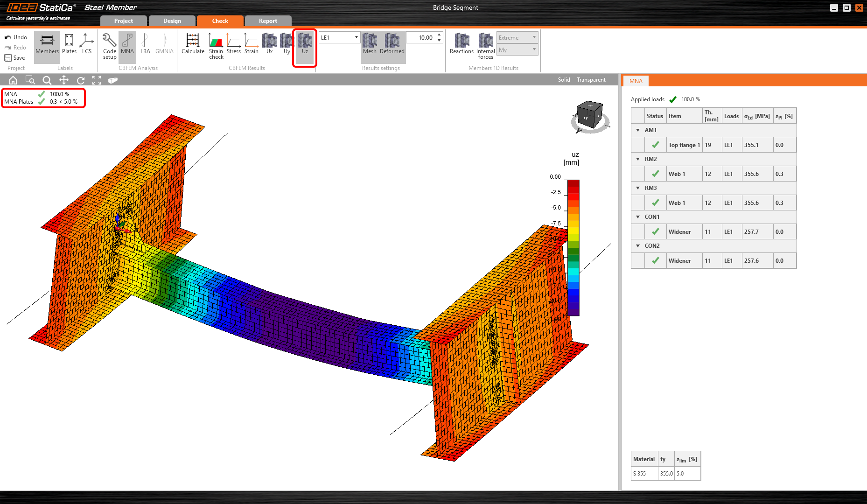Open the Code setup tool
This screenshot has height=504, width=867.
click(109, 46)
